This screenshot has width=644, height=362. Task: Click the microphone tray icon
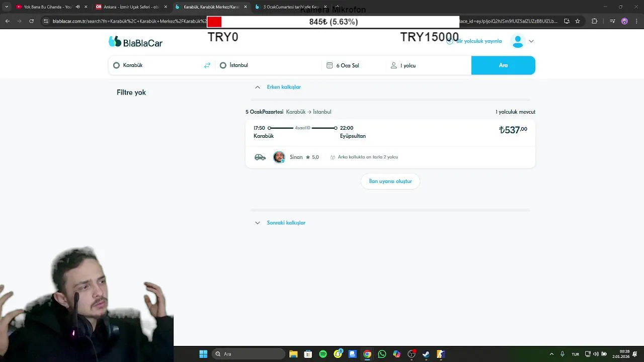tap(562, 354)
